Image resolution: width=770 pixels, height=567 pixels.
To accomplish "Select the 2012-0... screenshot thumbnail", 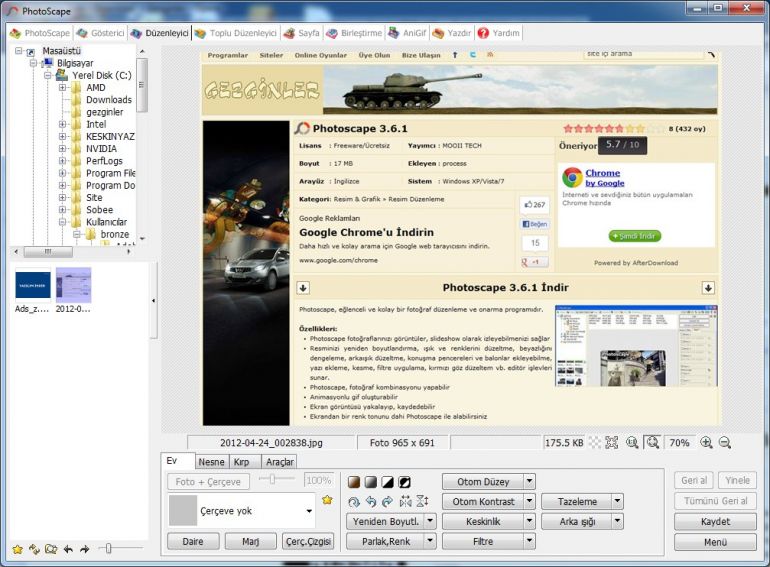I will coord(73,291).
